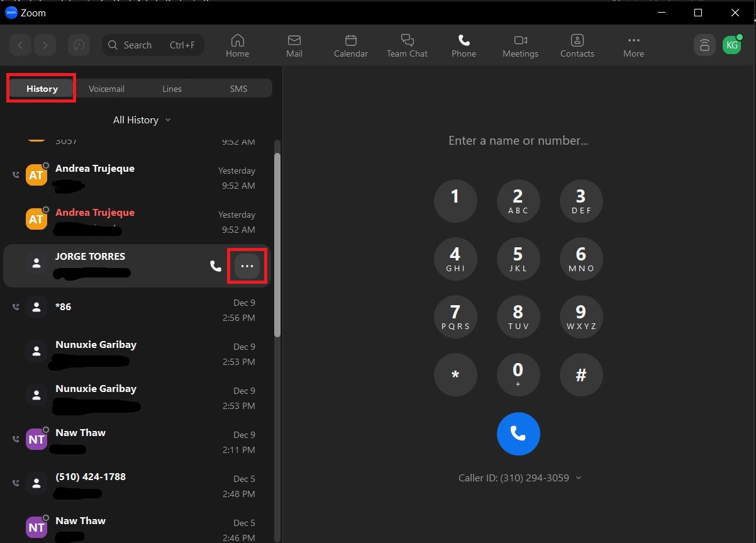This screenshot has height=543, width=756.
Task: Open the More options menu in the navbar
Action: click(633, 39)
